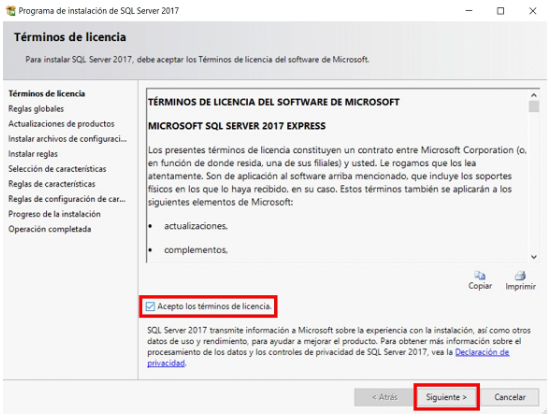Click the license text scrollbar up arrow
The image size is (551, 418).
[534, 95]
